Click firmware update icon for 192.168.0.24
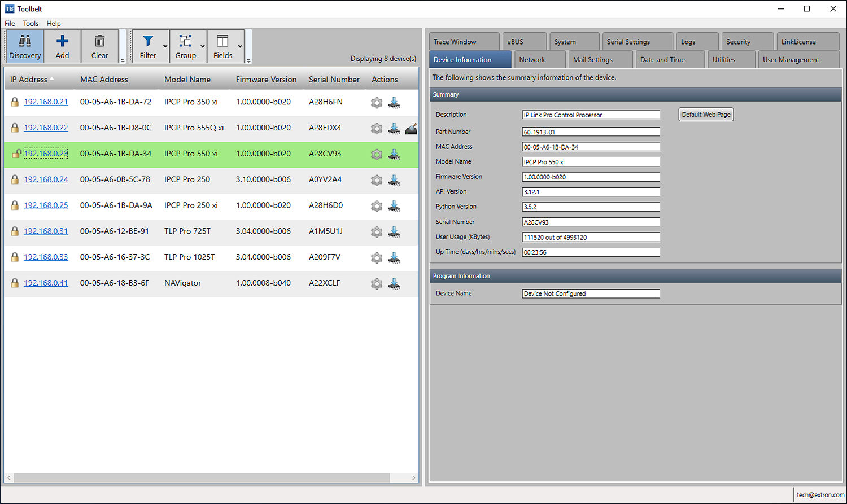This screenshot has height=504, width=847. tap(394, 181)
